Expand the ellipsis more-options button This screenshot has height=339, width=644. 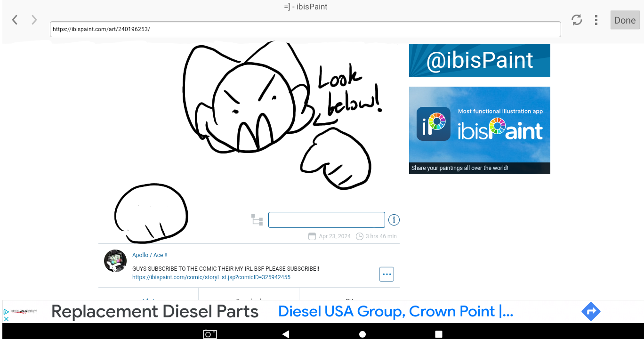point(386,274)
